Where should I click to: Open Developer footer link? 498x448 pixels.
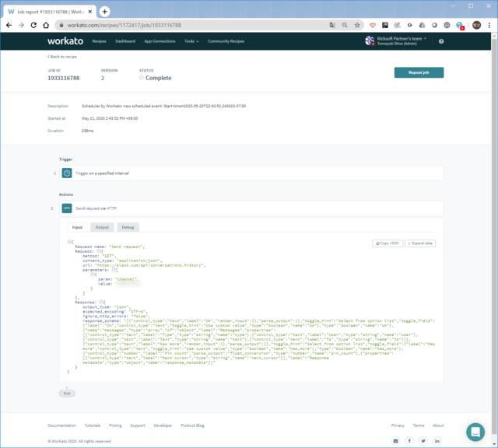163,425
